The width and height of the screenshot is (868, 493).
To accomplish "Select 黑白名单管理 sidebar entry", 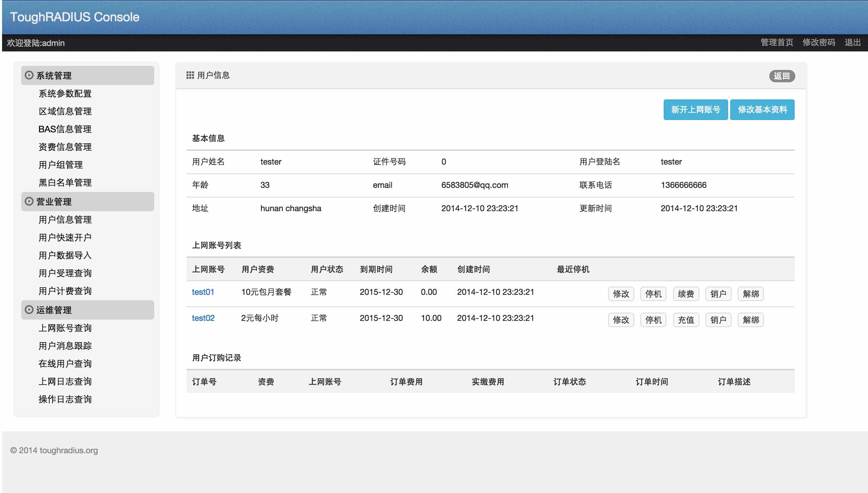I will point(65,182).
